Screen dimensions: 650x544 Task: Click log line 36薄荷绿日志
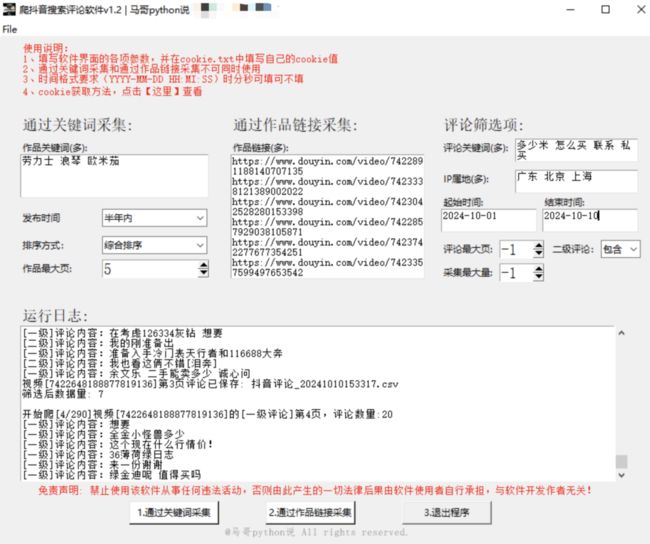[98, 454]
